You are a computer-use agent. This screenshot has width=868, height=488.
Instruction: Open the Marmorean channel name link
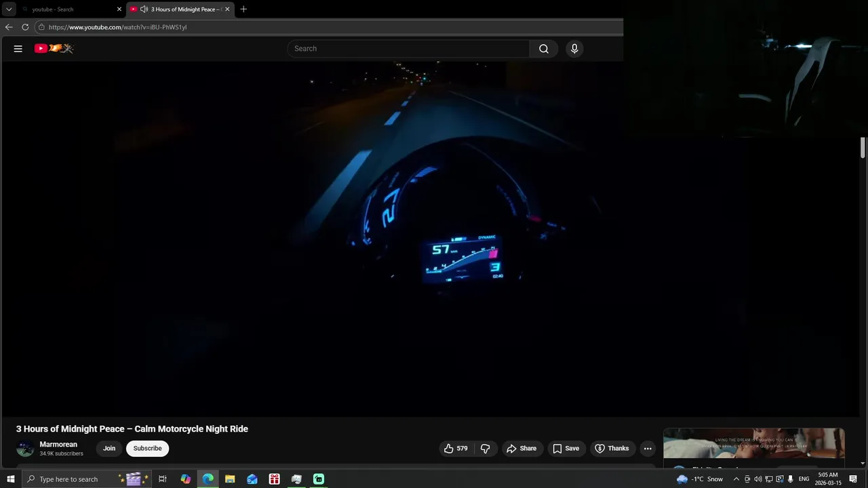coord(58,445)
